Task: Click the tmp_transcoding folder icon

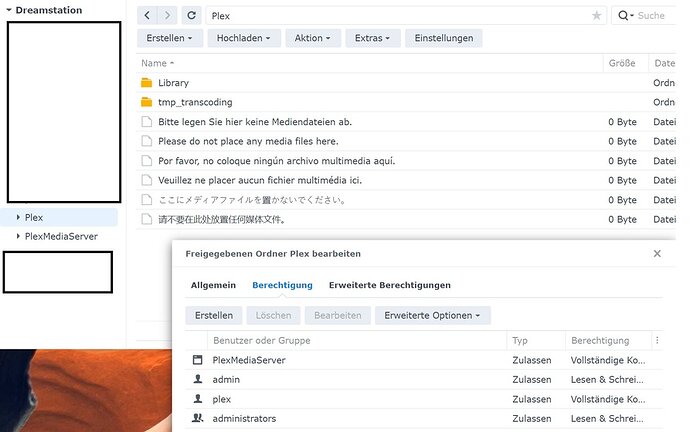Action: 147,102
